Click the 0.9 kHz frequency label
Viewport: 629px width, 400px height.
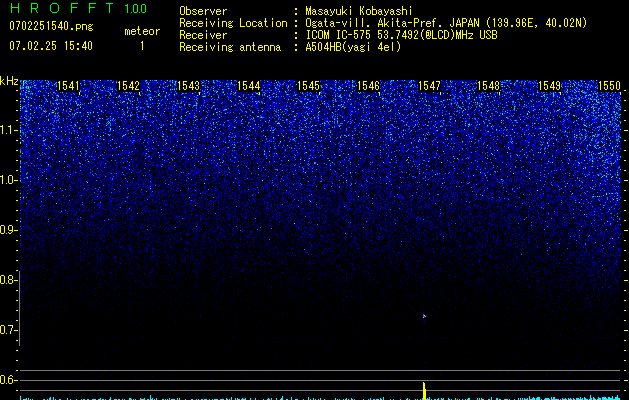8,230
